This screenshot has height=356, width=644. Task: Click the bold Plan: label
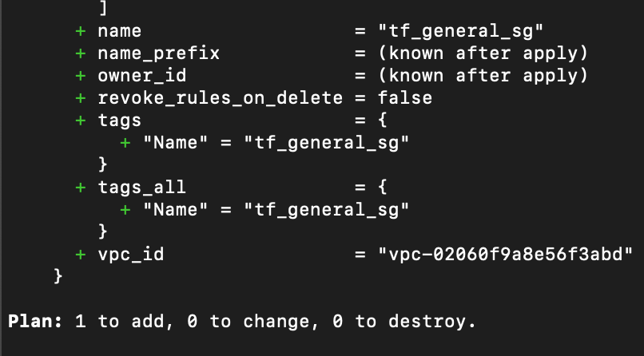(x=35, y=321)
